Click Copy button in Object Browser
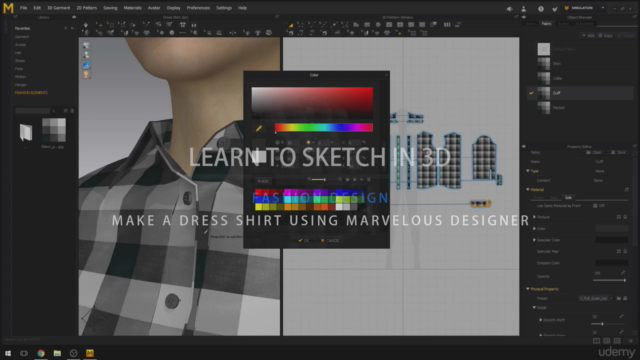This screenshot has width=640, height=360. point(605,36)
